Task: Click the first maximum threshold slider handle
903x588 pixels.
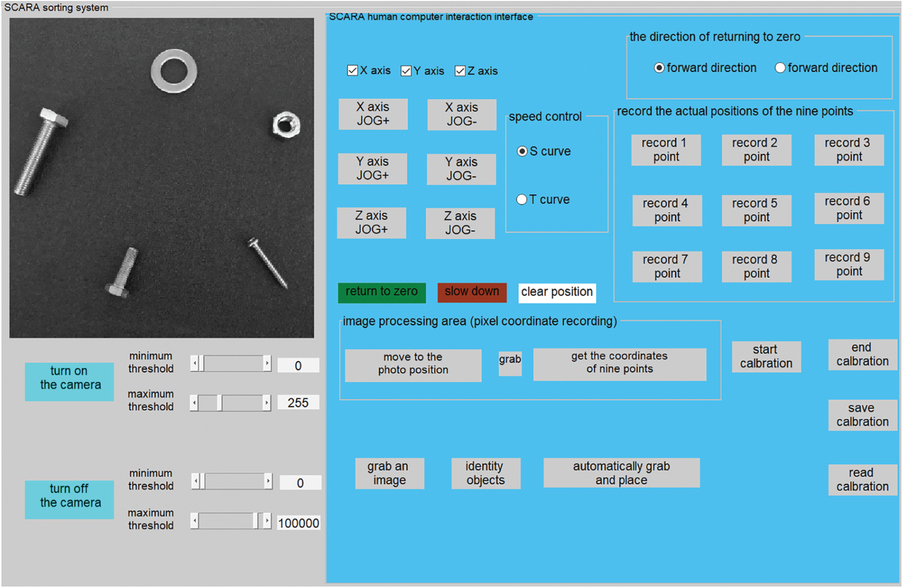Action: coord(220,403)
